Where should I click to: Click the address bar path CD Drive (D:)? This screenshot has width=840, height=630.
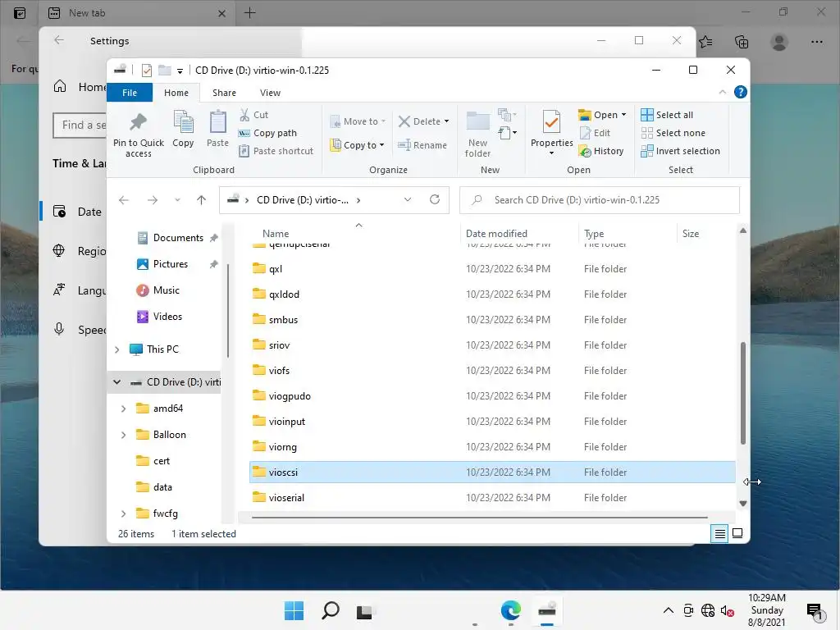pos(303,200)
